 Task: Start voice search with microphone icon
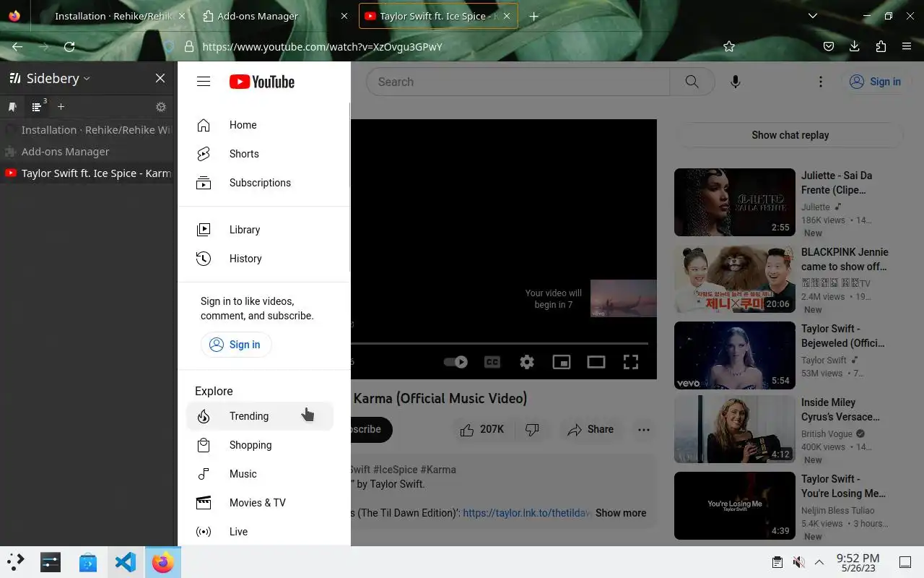click(735, 82)
